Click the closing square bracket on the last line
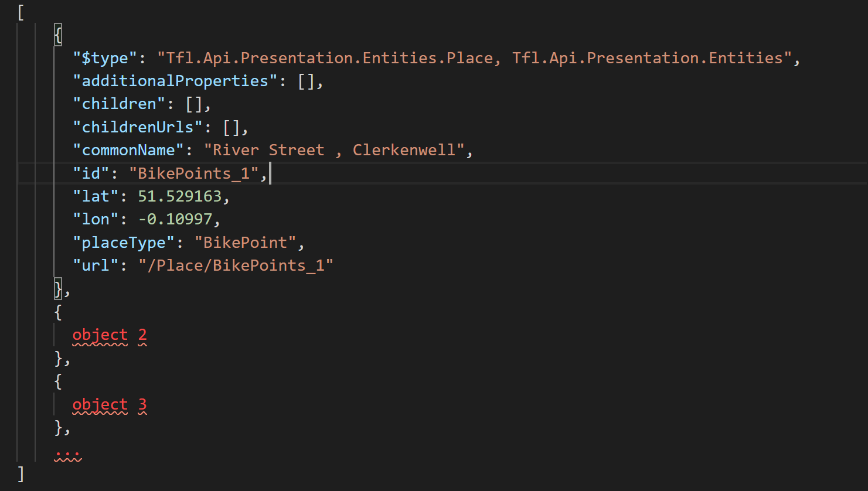Screen dimensions: 868x491 point(21,473)
